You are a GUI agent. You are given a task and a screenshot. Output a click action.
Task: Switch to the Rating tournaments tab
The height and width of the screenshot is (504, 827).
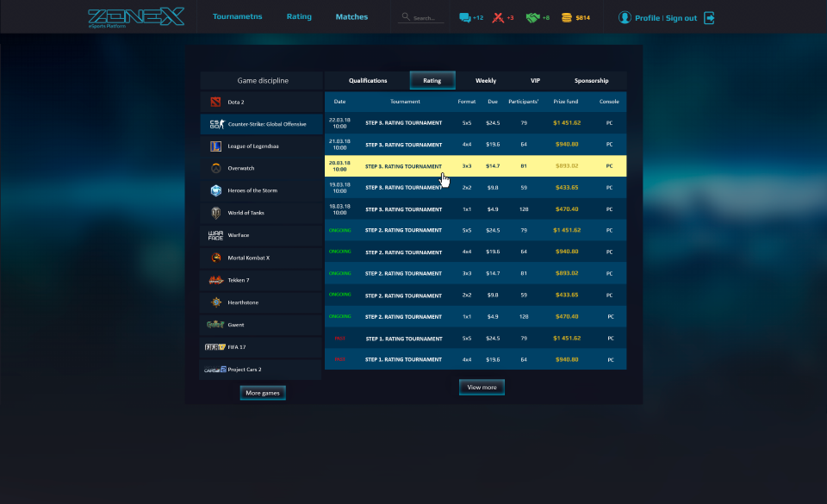tap(432, 80)
